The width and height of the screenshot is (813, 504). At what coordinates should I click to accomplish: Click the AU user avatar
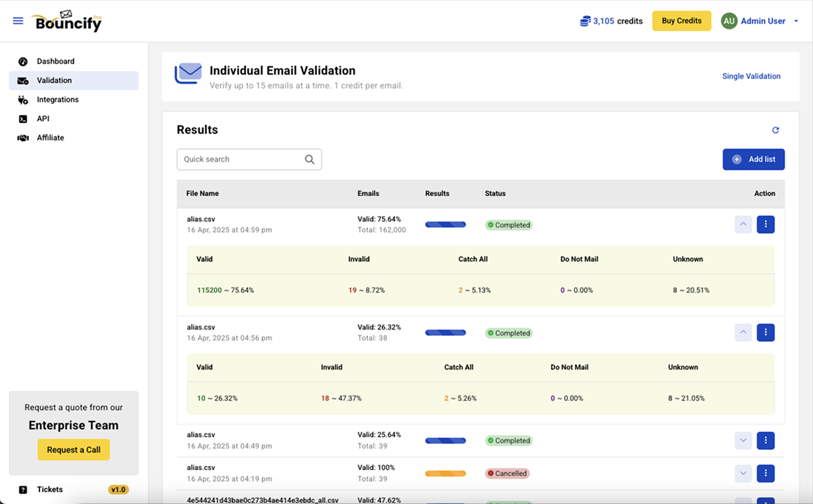729,21
